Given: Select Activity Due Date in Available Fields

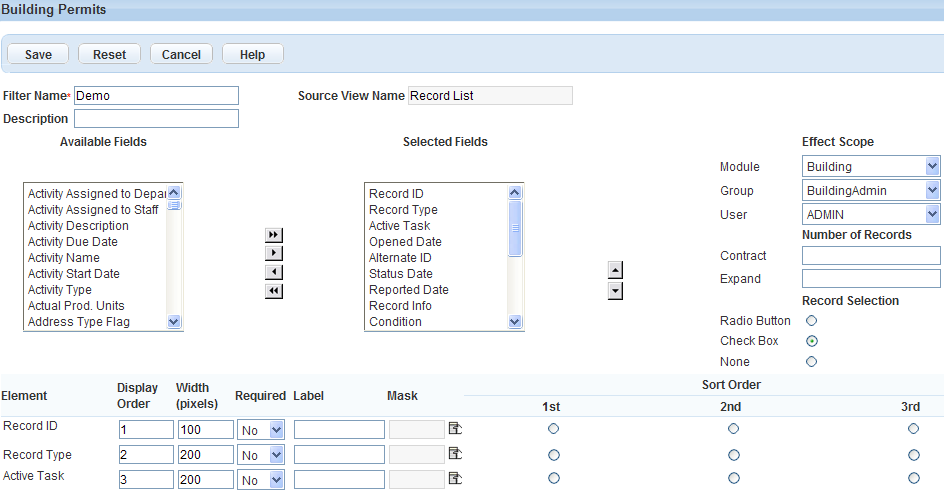Looking at the screenshot, I should (73, 242).
